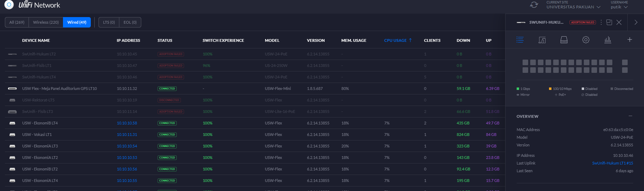Open the username putik dropdown
Screen dimensions: 644x191
pyautogui.click(x=619, y=7)
